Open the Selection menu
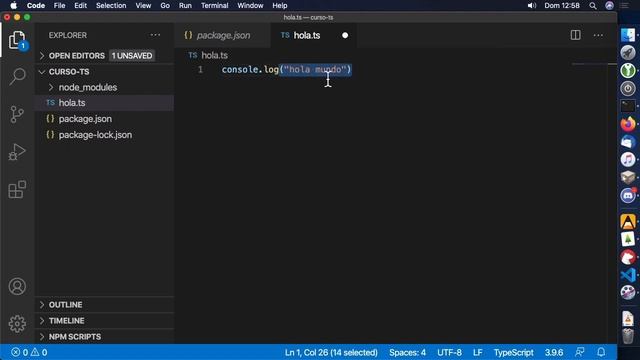This screenshot has width=640, height=360. tap(111, 6)
